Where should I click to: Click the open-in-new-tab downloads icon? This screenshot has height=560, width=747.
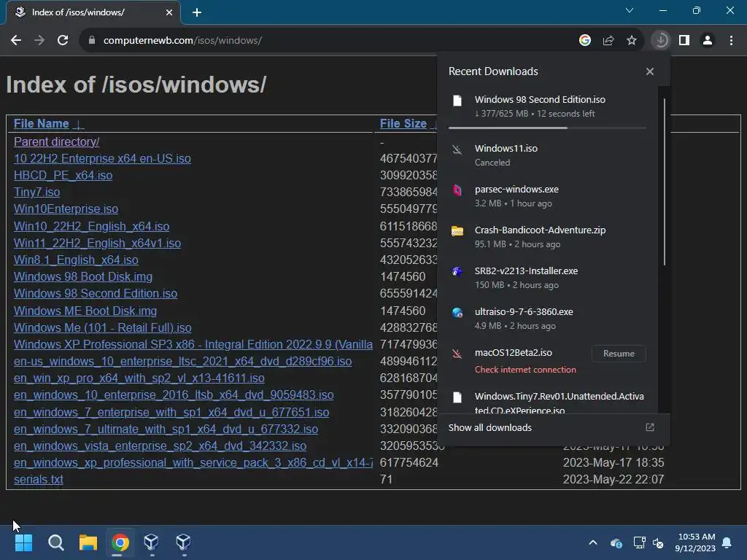tap(650, 427)
